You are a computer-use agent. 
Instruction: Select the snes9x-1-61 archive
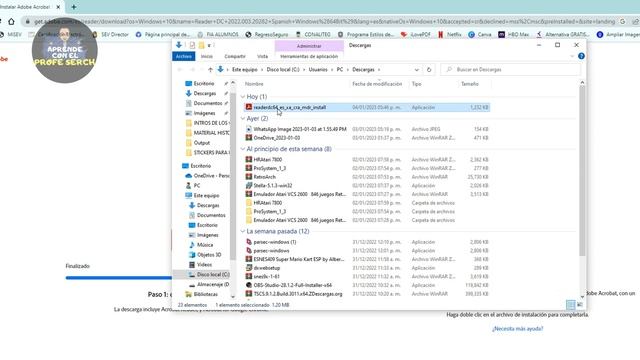click(267, 277)
